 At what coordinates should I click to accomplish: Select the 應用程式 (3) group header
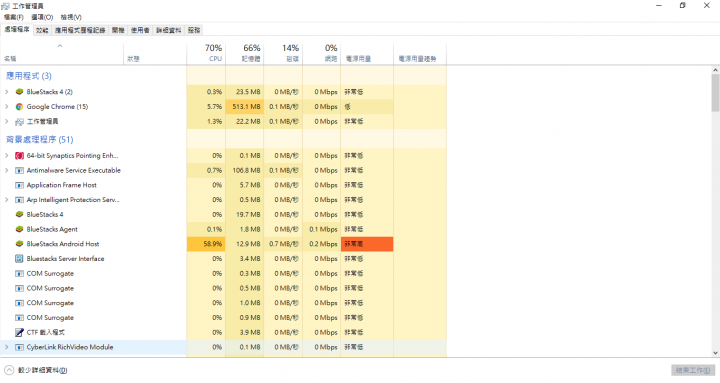pos(28,76)
